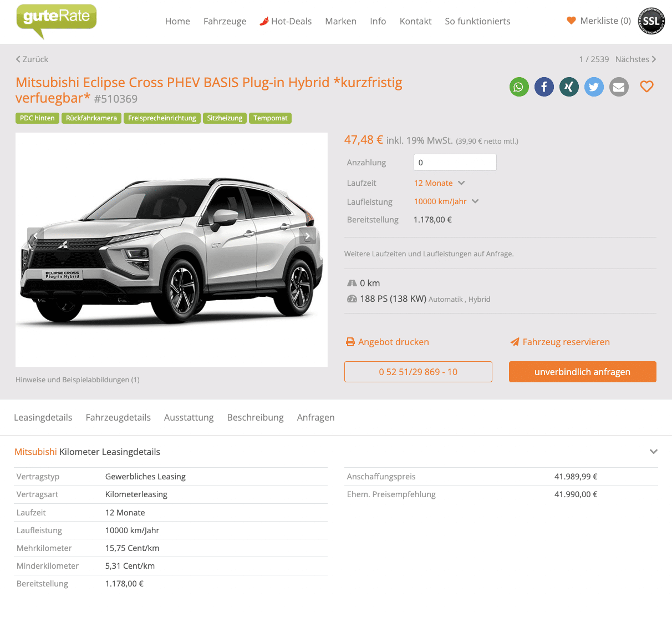Switch to Fahrzeugdetails tab
The image size is (672, 617).
(118, 417)
